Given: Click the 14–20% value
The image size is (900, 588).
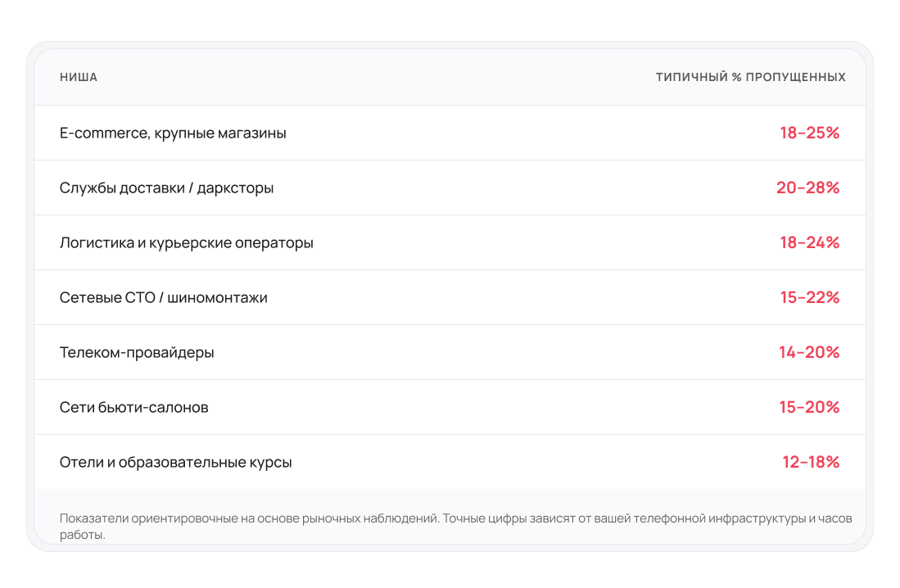Looking at the screenshot, I should point(809,352).
